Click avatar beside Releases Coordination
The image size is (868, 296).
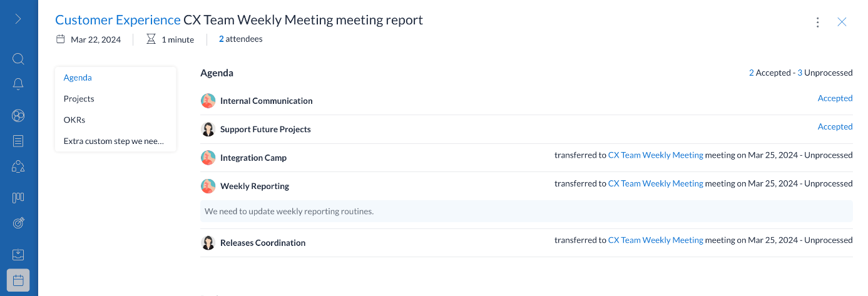[x=208, y=243]
